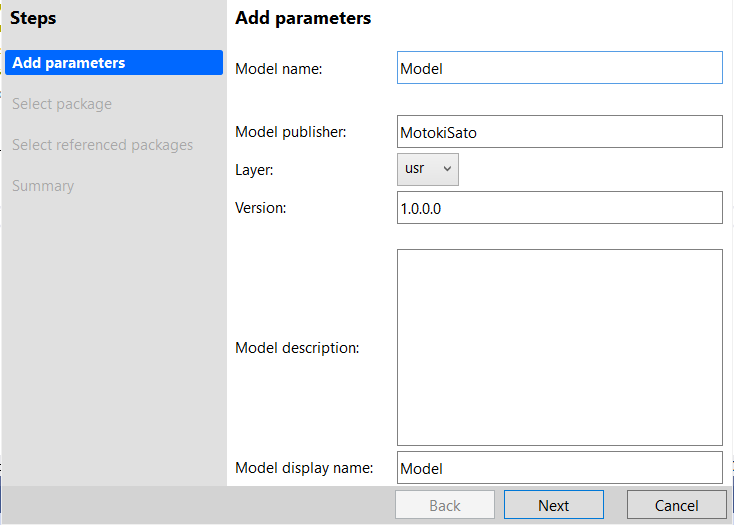Click the Model publisher label
The image size is (734, 525).
tap(291, 132)
